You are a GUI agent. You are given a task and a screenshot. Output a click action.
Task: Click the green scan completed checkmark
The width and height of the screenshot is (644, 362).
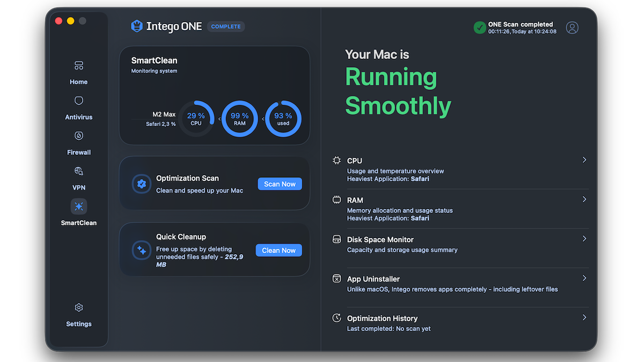(x=480, y=28)
